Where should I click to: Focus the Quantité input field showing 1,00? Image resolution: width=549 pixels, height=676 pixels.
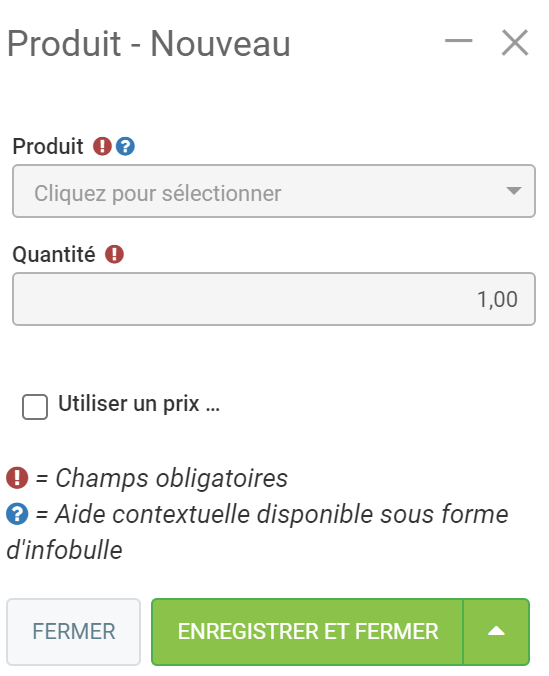[x=274, y=299]
